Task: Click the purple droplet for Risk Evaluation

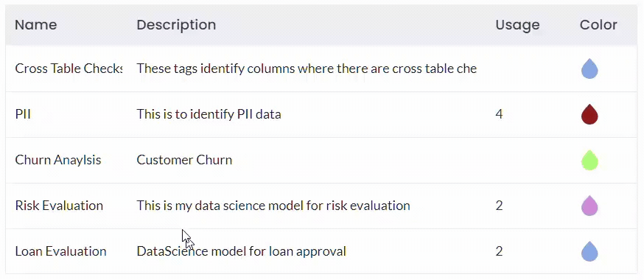Action: [589, 206]
